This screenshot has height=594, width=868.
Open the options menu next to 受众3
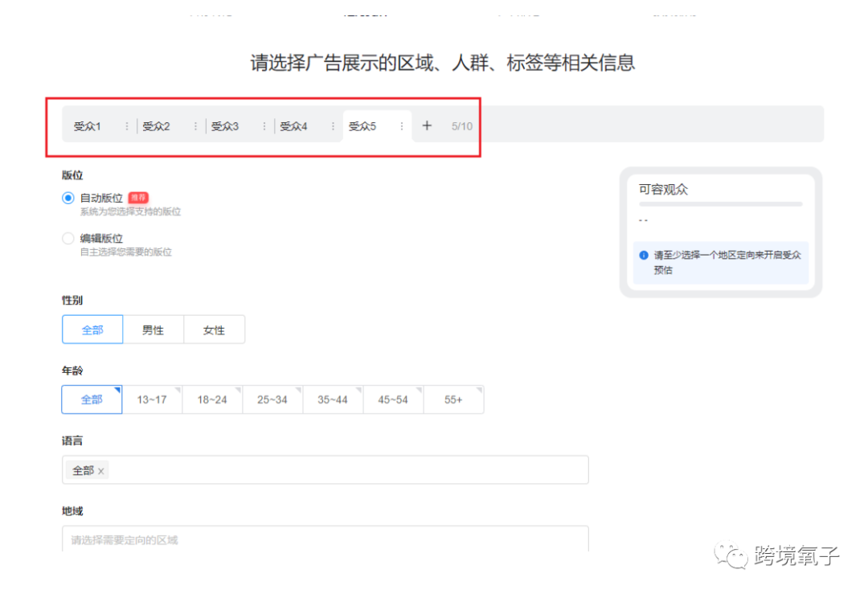click(264, 125)
